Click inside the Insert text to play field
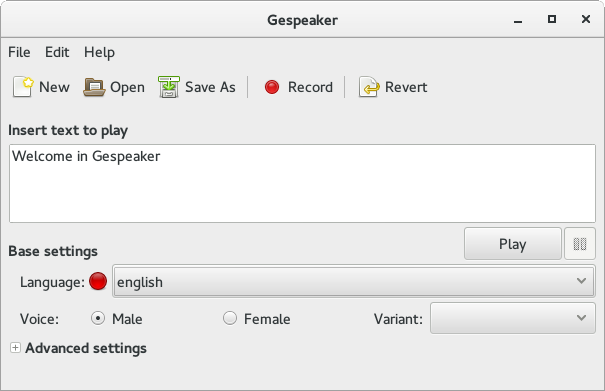This screenshot has height=391, width=605. pyautogui.click(x=302, y=183)
